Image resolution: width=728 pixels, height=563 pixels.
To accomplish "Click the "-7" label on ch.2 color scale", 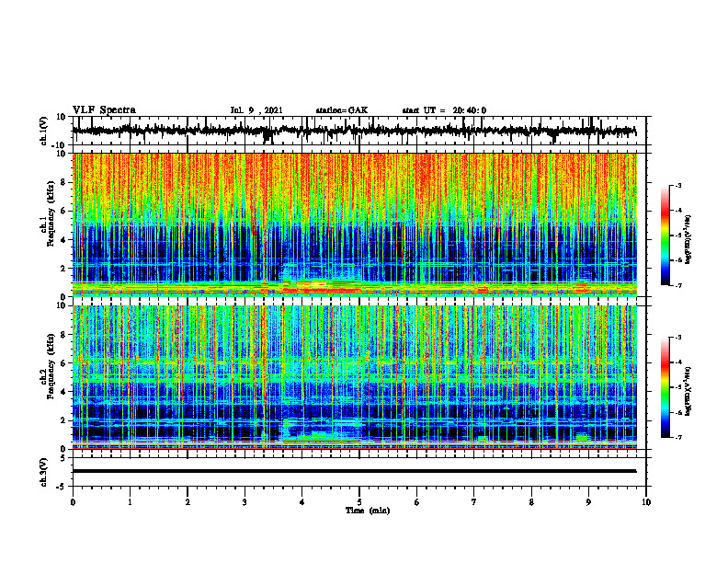I will (677, 437).
